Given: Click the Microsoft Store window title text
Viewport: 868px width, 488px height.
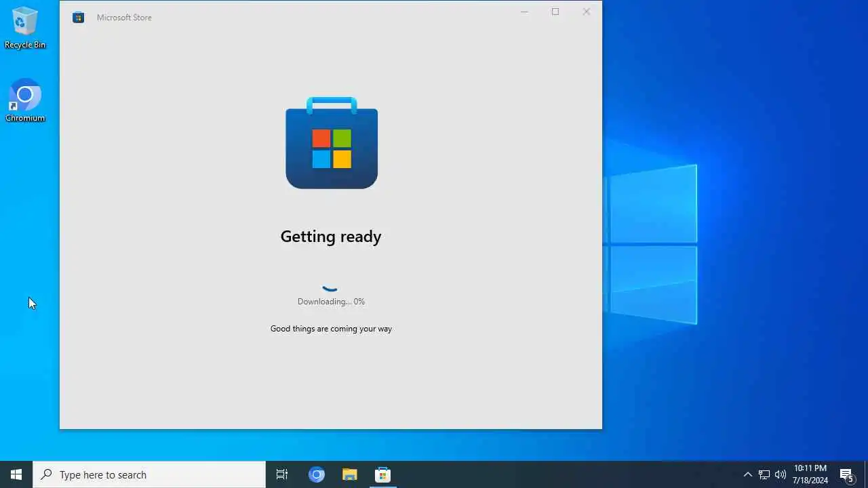Looking at the screenshot, I should click(124, 18).
